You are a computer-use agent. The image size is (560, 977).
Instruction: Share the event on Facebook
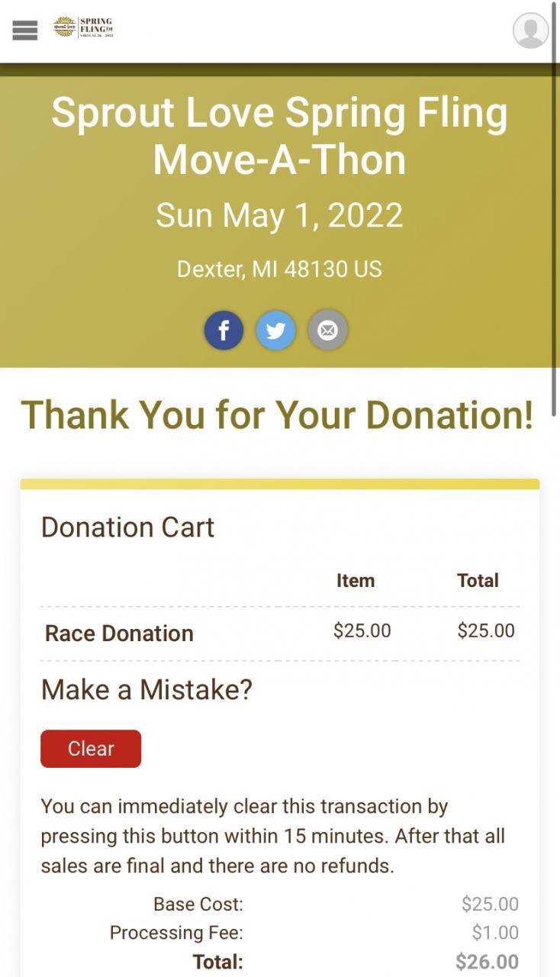tap(224, 331)
